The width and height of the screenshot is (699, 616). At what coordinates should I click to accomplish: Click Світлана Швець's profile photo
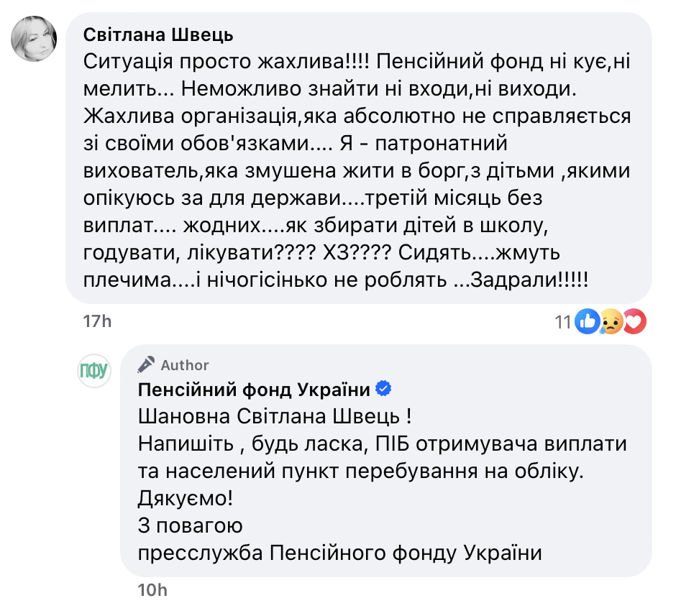coord(35,40)
